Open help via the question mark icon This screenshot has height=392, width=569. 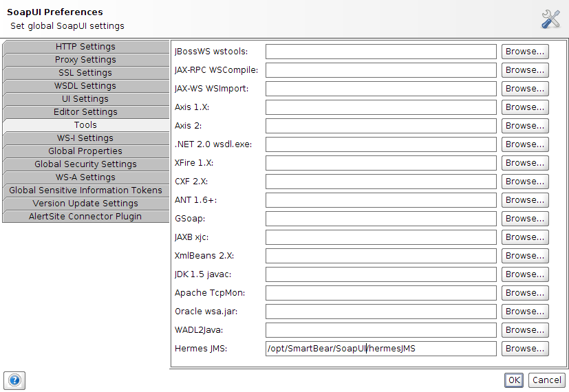click(14, 380)
